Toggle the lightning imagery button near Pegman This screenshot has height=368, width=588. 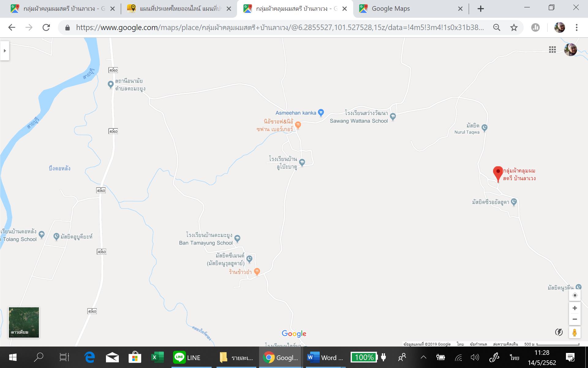click(559, 332)
